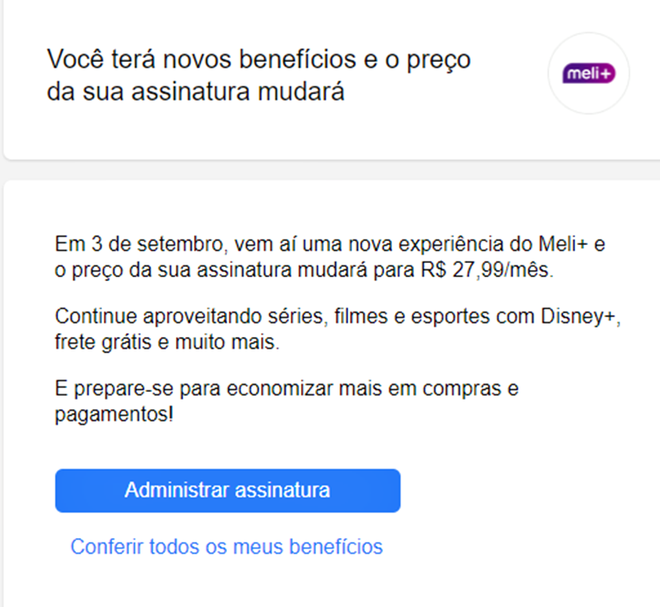Click the word "pagamentos!" in the message
Viewport: 660px width, 607px height.
[x=114, y=413]
